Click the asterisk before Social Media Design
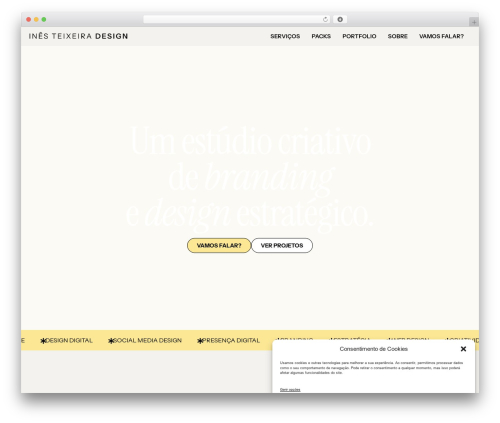Screen dimensions: 500x423 tap(111, 341)
